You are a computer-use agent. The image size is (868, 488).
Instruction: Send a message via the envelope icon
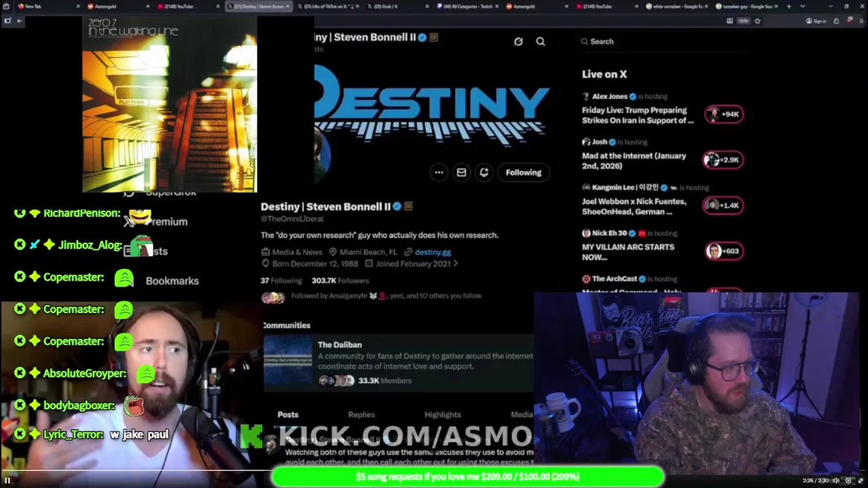[461, 172]
